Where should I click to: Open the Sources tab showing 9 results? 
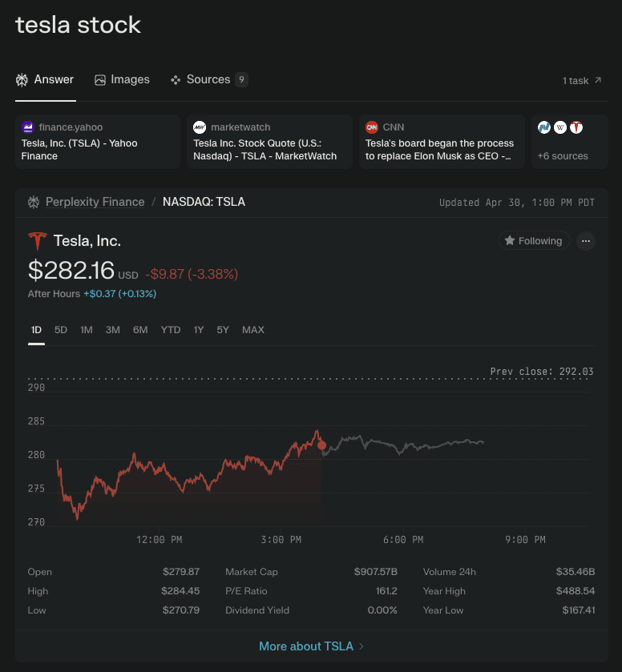(x=208, y=80)
